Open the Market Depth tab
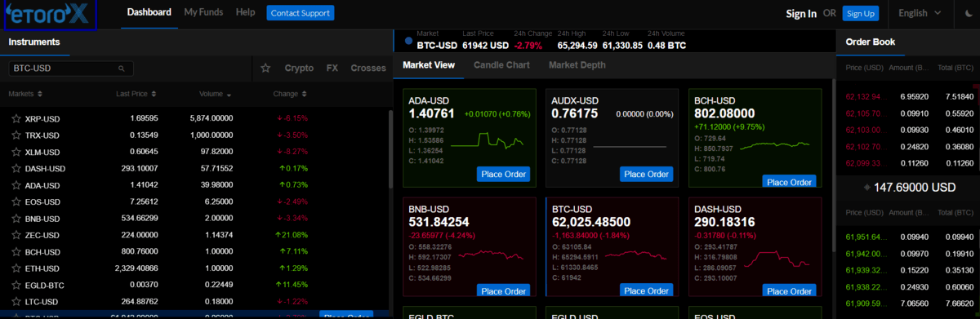This screenshot has height=319, width=980. coord(577,65)
